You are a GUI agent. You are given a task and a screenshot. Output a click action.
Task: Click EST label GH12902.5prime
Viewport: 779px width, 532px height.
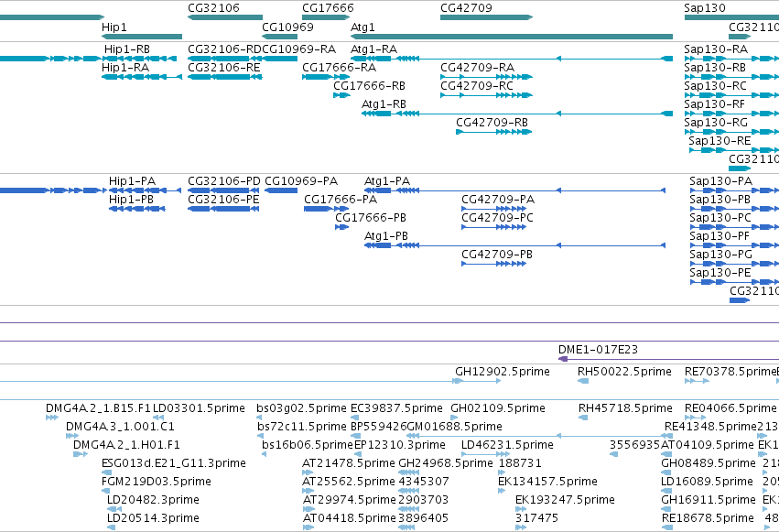[503, 372]
